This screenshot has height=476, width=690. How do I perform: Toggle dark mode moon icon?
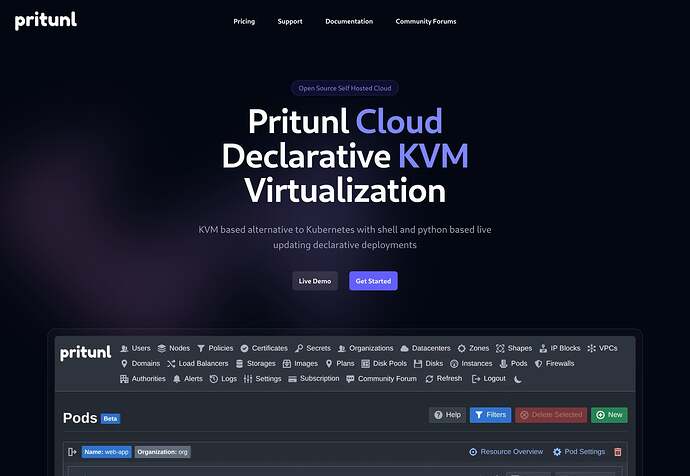click(x=518, y=379)
